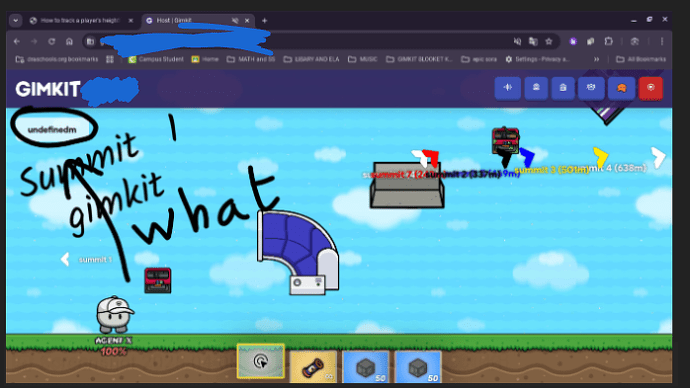Toggle the muted icon inside the address bar
Image resolution: width=690 pixels, height=388 pixels.
click(x=517, y=41)
